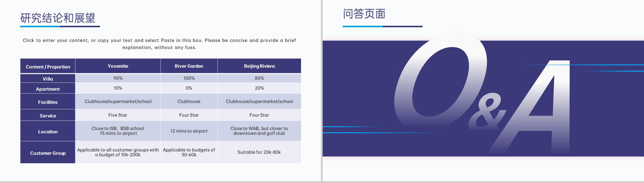Click the Service row label
644x183 pixels.
48,115
